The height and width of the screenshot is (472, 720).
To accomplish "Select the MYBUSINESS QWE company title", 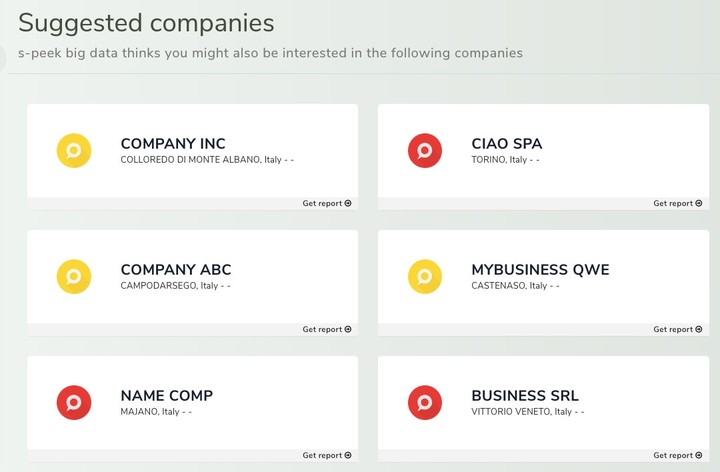I will click(x=540, y=270).
